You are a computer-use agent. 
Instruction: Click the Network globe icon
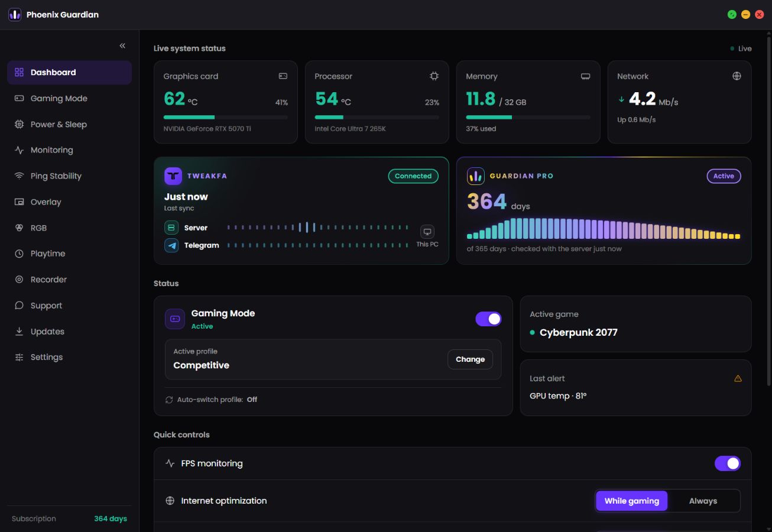[x=737, y=76]
